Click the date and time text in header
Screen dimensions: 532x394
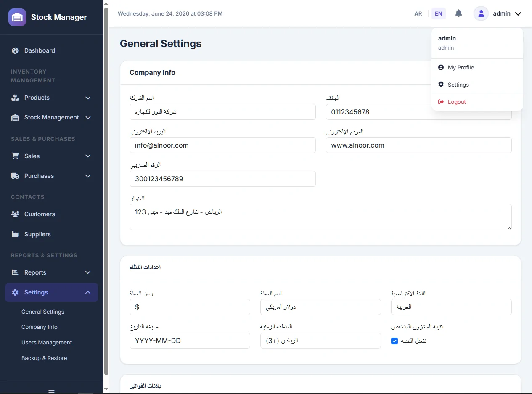[x=170, y=13]
